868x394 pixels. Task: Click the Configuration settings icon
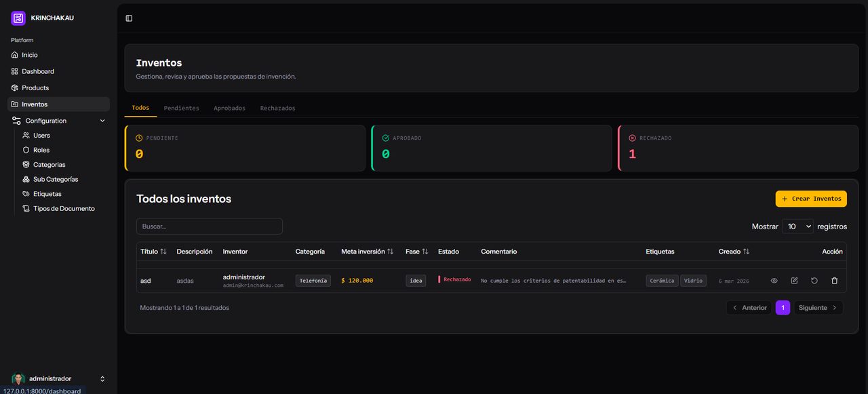pyautogui.click(x=16, y=121)
